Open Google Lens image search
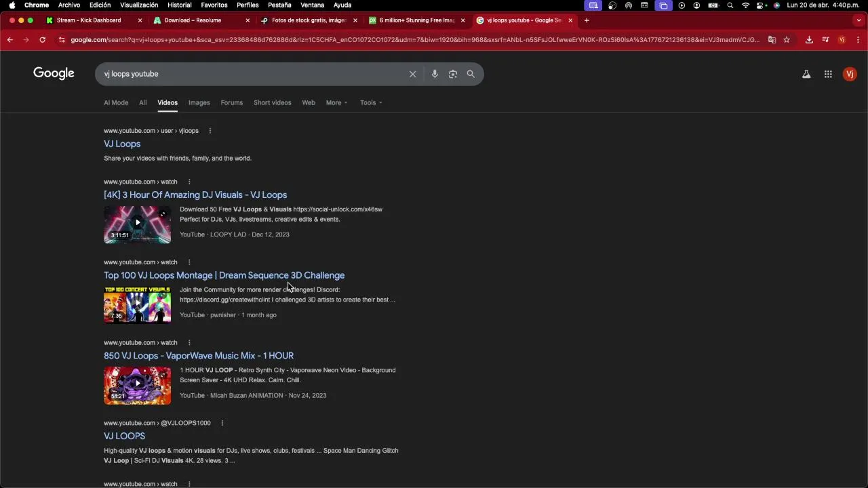The width and height of the screenshot is (868, 488). pyautogui.click(x=453, y=74)
